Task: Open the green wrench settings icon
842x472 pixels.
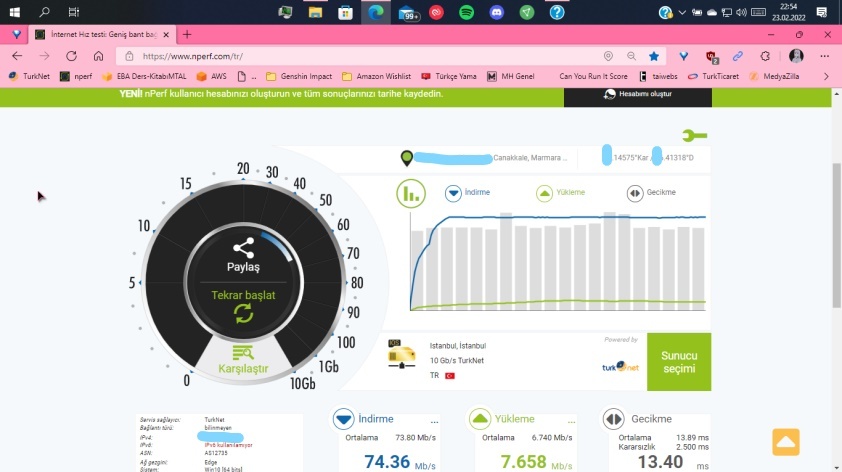Action: (x=694, y=136)
